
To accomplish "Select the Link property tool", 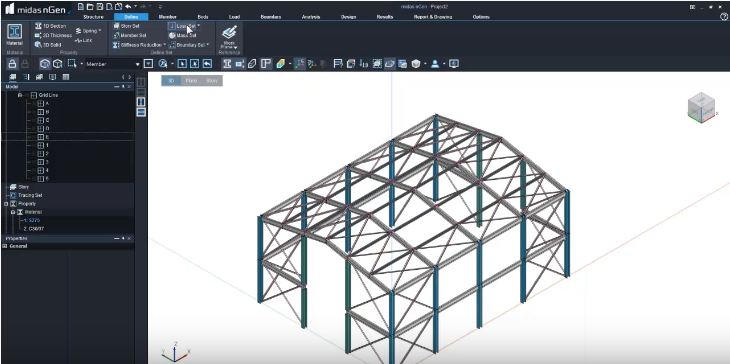I will tap(84, 40).
